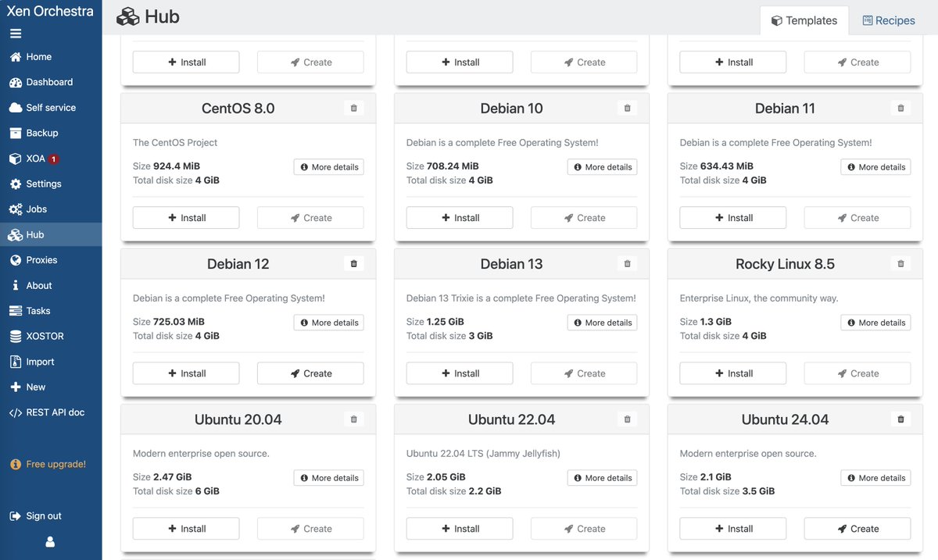Install the Debian 11 template

point(733,218)
